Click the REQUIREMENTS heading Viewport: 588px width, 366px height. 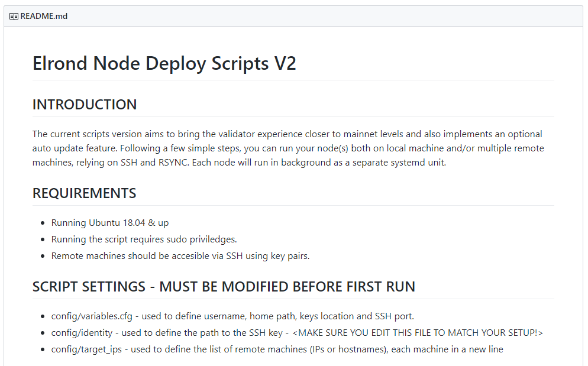pos(85,193)
